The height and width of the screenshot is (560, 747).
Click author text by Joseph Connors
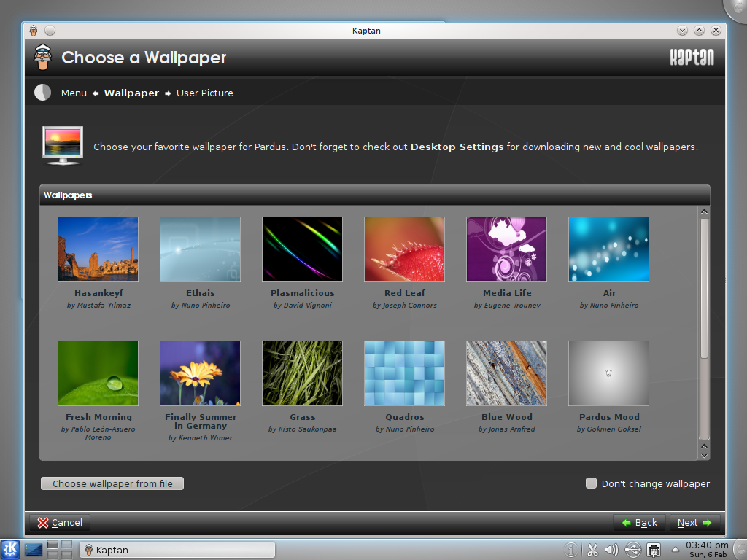point(404,306)
